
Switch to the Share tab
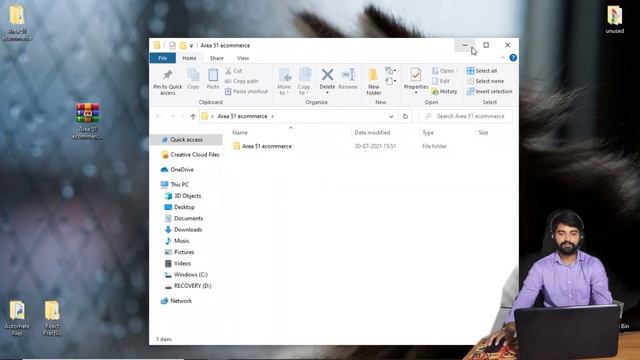(216, 58)
